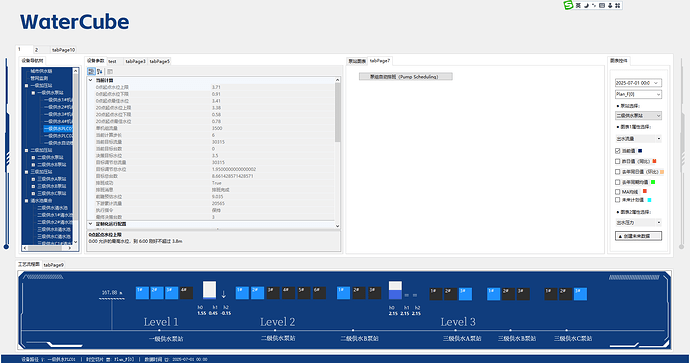Click the alphabetical sort icon in property toolbar
Image resolution: width=690 pixels, height=363 pixels.
[100, 71]
